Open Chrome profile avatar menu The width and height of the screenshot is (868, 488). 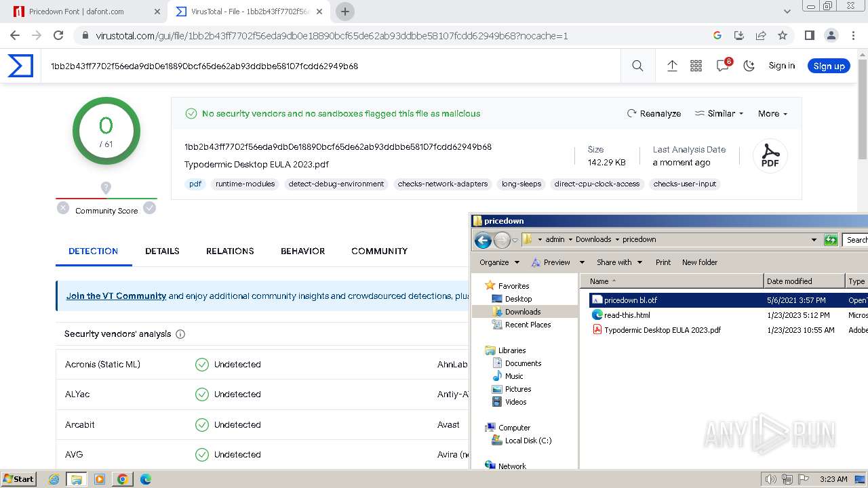coord(831,35)
